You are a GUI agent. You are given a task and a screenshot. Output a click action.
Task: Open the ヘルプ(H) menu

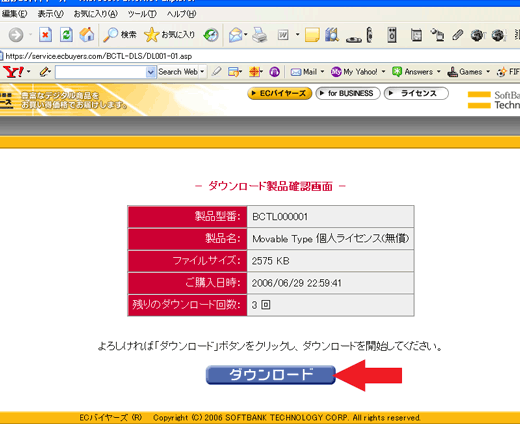point(181,14)
